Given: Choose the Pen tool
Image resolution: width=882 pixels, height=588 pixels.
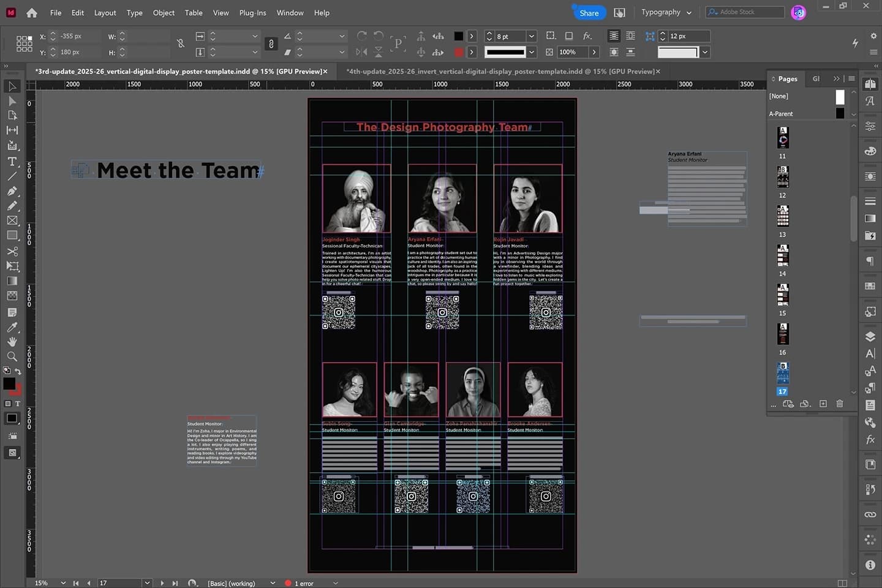Looking at the screenshot, I should coord(12,191).
